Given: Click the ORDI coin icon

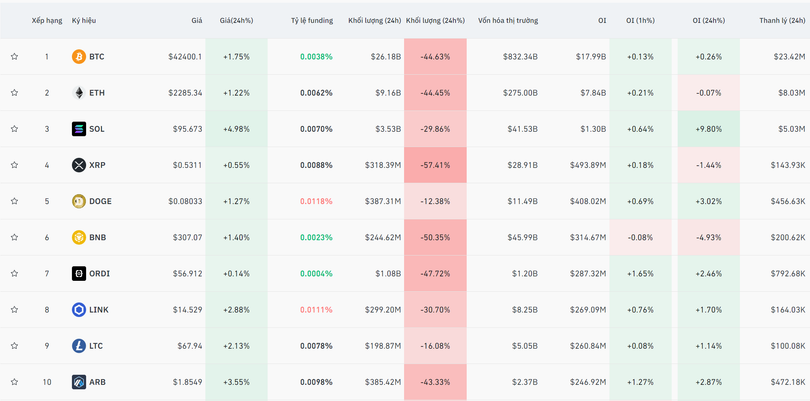Looking at the screenshot, I should [x=79, y=273].
